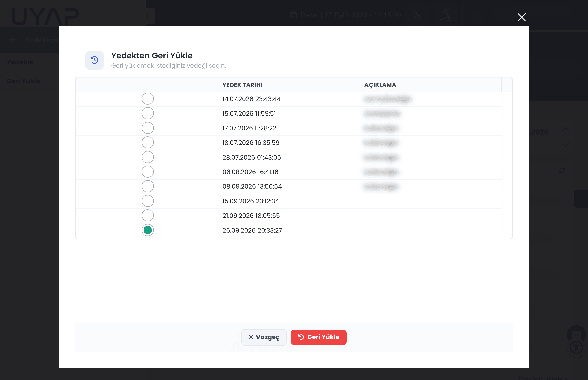This screenshot has width=588, height=380.
Task: Click the gavel icon in the top bar
Action: (x=446, y=15)
